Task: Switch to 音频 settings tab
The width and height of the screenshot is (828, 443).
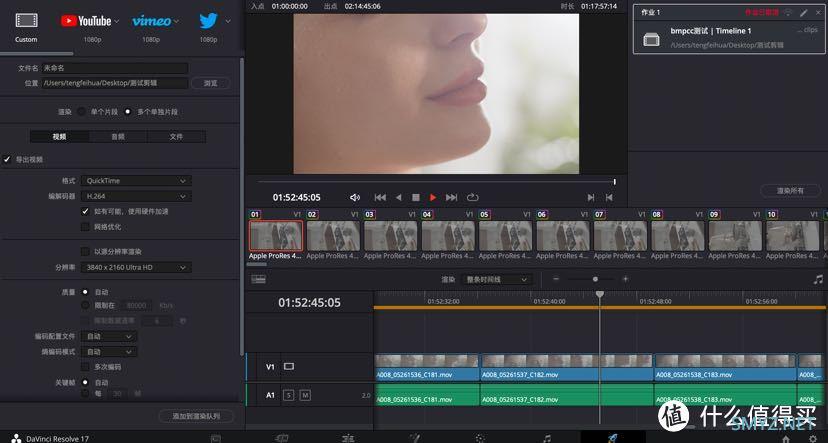Action: point(118,137)
